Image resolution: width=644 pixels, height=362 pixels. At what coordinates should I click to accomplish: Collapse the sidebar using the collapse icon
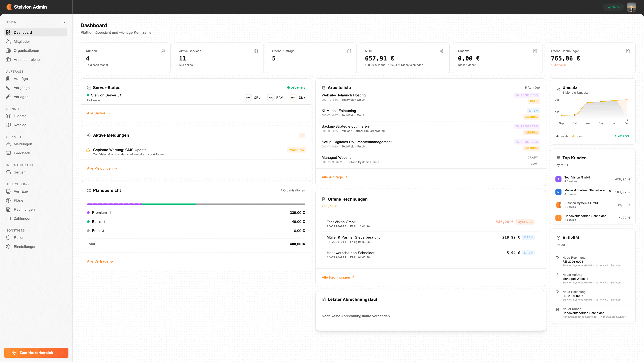(64, 22)
